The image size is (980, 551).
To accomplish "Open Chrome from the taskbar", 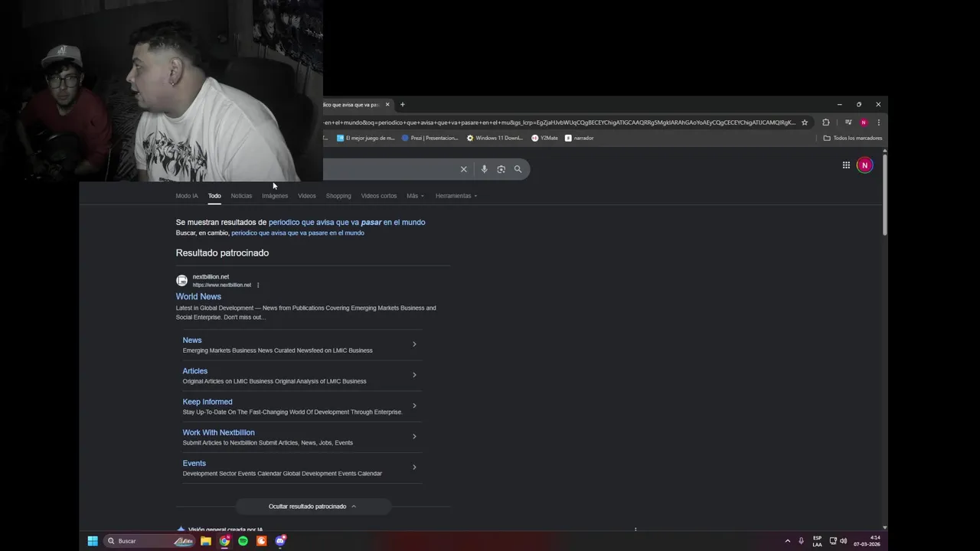I will pos(224,541).
